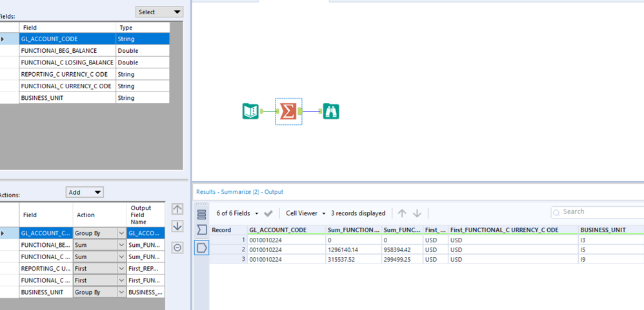Go to previous record with up arrow
The image size is (644, 310).
click(402, 213)
